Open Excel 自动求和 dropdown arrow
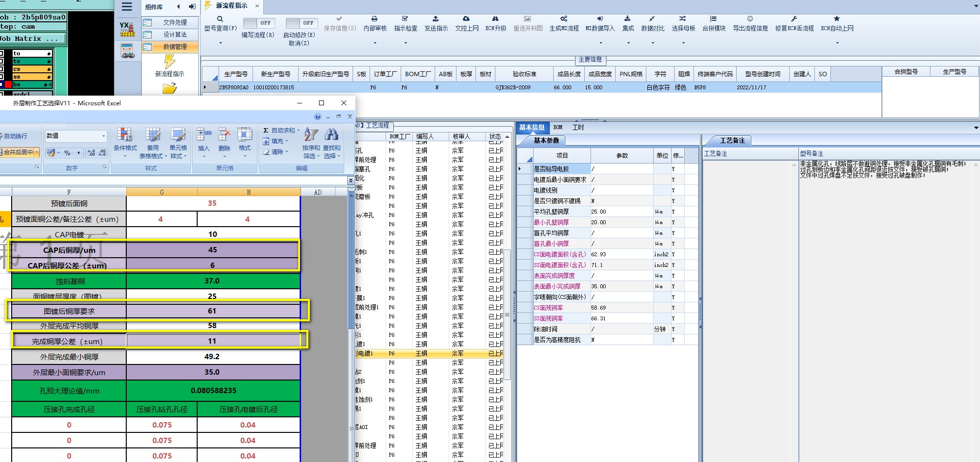The image size is (980, 462). [298, 130]
